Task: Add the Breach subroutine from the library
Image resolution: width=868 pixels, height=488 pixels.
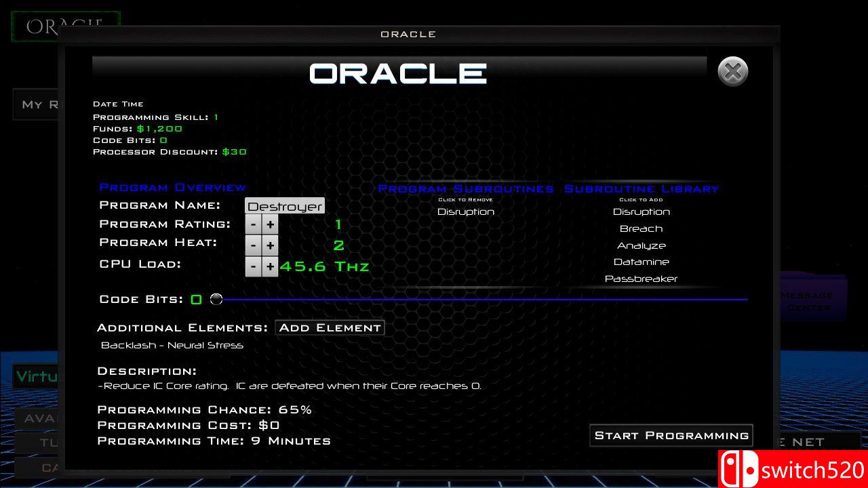Action: pos(641,228)
